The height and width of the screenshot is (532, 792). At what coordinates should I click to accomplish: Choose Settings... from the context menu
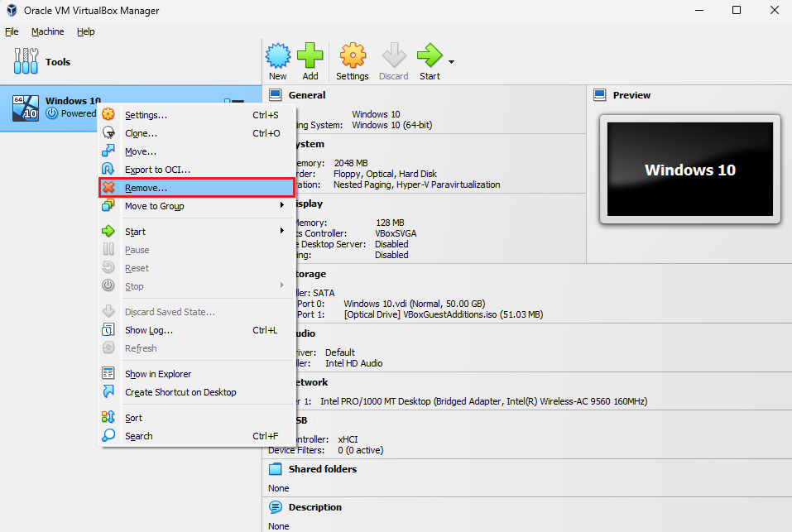(196, 115)
